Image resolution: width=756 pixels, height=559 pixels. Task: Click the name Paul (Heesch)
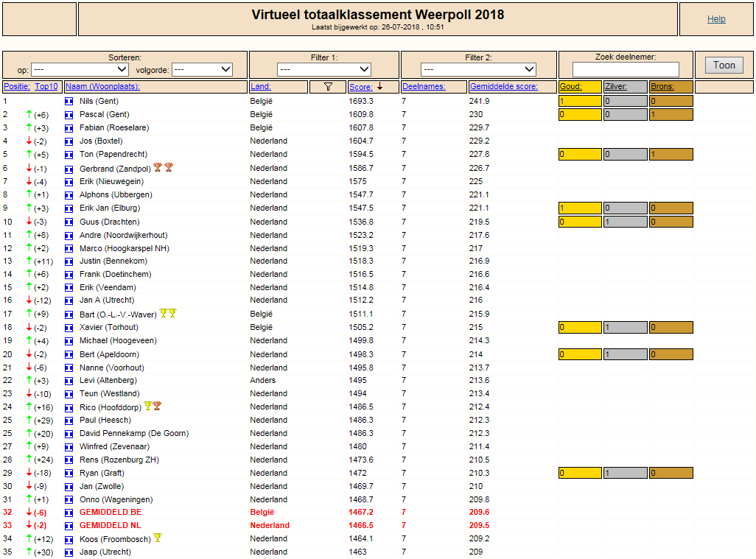(105, 421)
